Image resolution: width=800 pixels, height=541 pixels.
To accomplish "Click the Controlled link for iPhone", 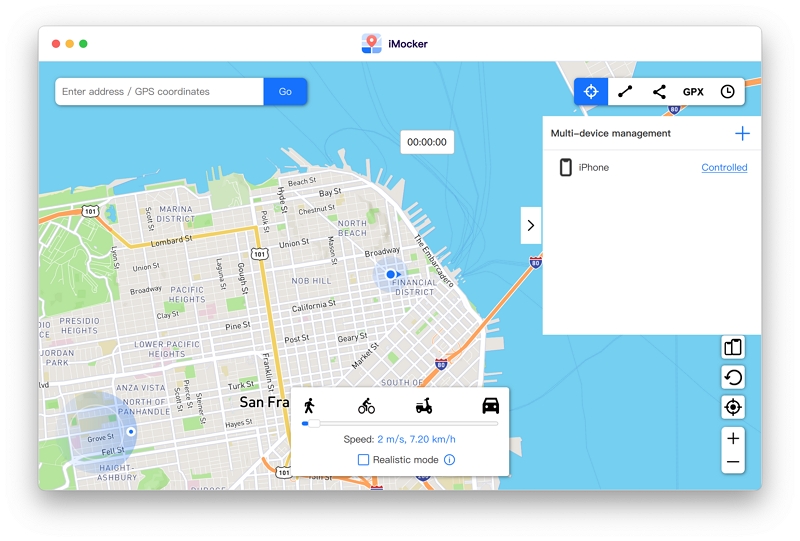I will [724, 168].
